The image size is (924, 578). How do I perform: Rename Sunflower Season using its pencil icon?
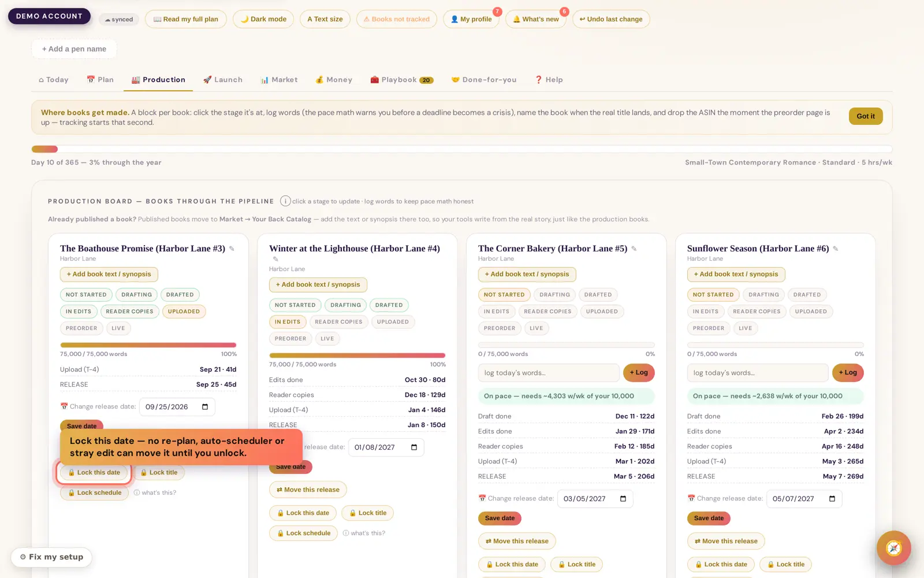tap(835, 249)
